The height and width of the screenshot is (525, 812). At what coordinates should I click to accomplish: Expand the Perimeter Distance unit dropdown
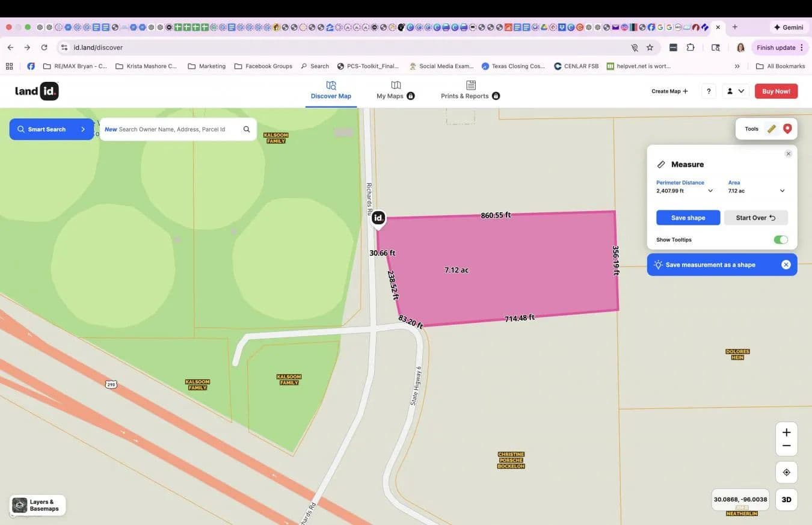point(710,191)
